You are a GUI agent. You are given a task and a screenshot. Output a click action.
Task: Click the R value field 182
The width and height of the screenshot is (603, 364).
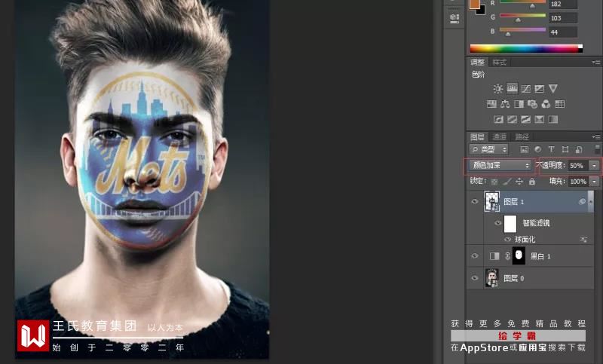coord(563,5)
